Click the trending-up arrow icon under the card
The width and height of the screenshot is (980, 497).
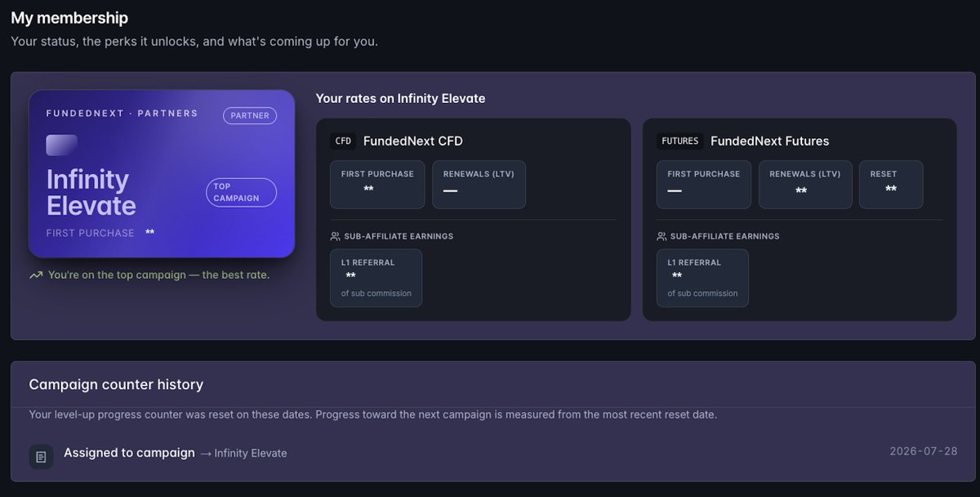pos(36,275)
